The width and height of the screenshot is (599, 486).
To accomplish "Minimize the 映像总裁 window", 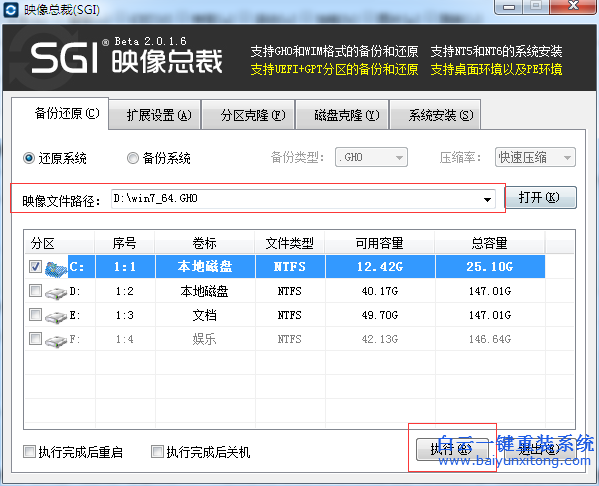I will point(509,7).
